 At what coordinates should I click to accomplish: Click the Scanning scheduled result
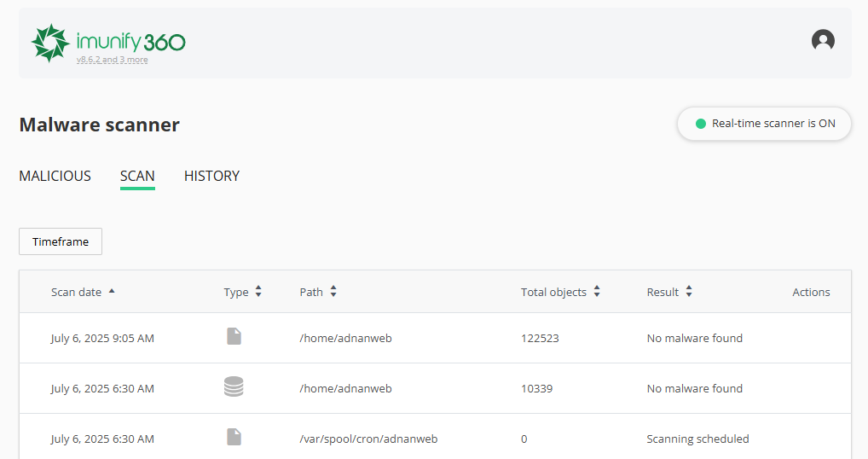pyautogui.click(x=697, y=439)
